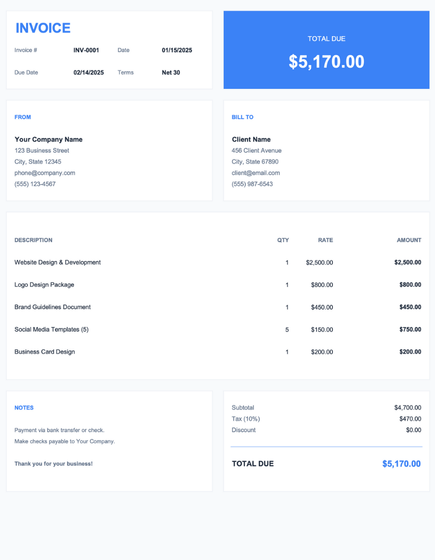Select the Net 30 terms value
Image resolution: width=435 pixels, height=560 pixels.
[171, 72]
